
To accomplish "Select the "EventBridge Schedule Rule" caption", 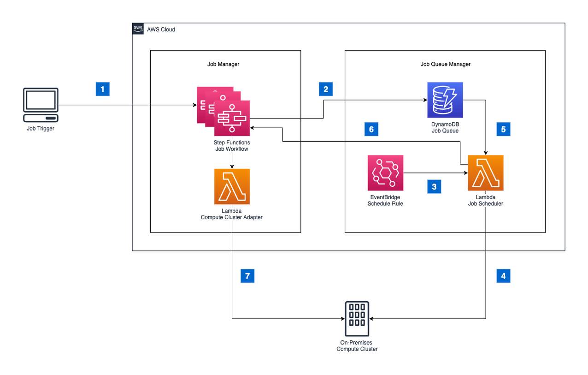I will pyautogui.click(x=385, y=200).
